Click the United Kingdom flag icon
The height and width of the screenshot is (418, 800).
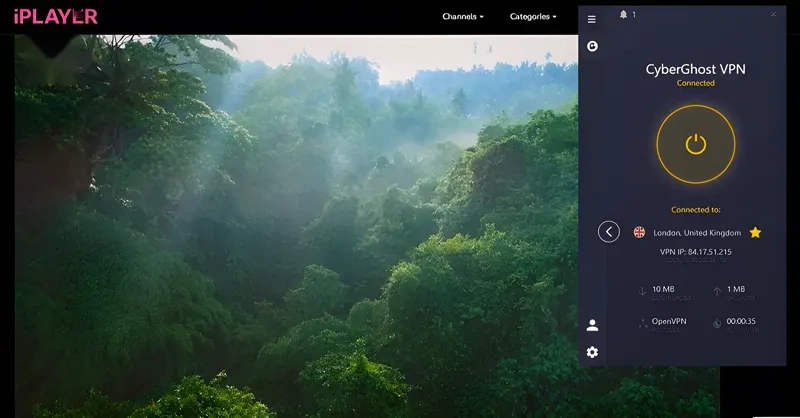tap(639, 232)
